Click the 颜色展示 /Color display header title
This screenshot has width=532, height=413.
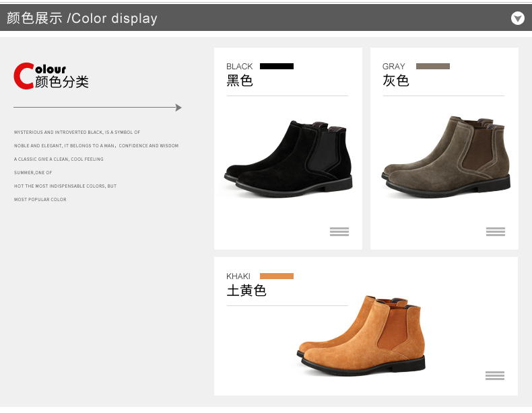tap(82, 18)
